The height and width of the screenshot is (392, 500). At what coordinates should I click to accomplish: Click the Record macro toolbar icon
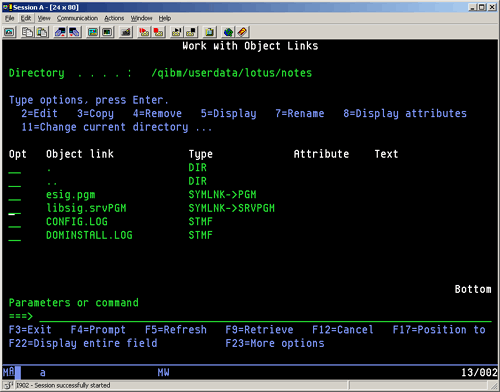(126, 32)
